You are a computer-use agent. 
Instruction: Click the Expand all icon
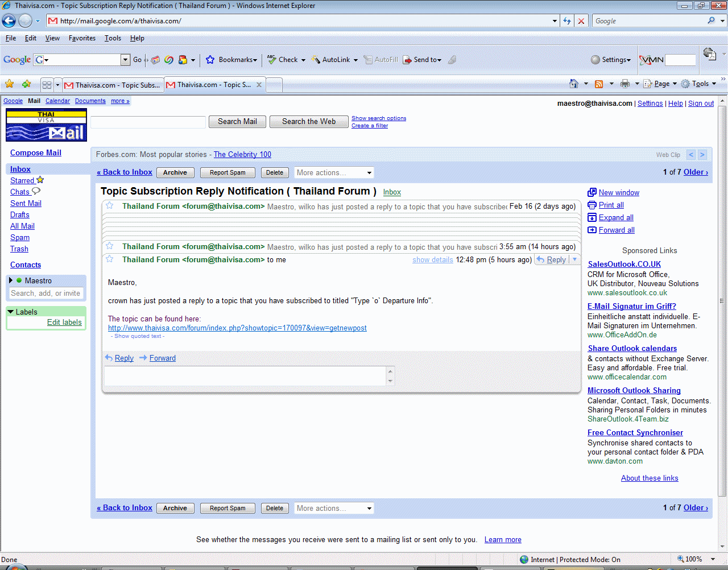592,217
